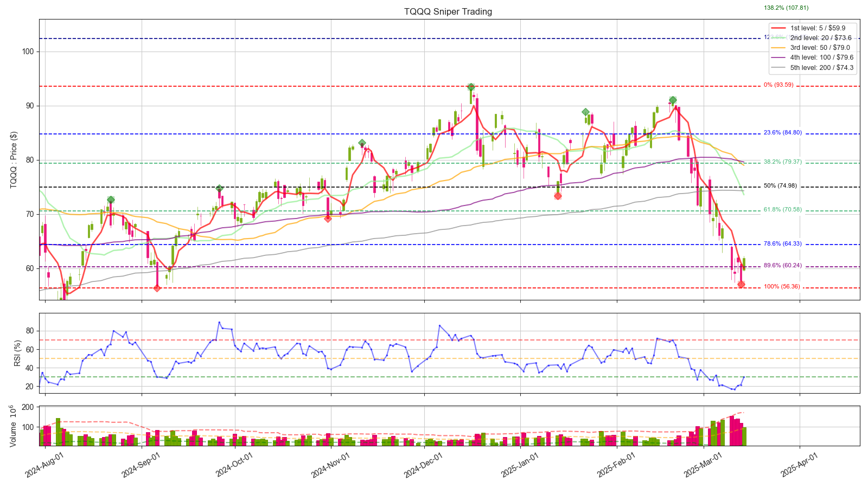Click the 61.8% (70.58) Fibonacci label
868x488 pixels.
tap(783, 210)
